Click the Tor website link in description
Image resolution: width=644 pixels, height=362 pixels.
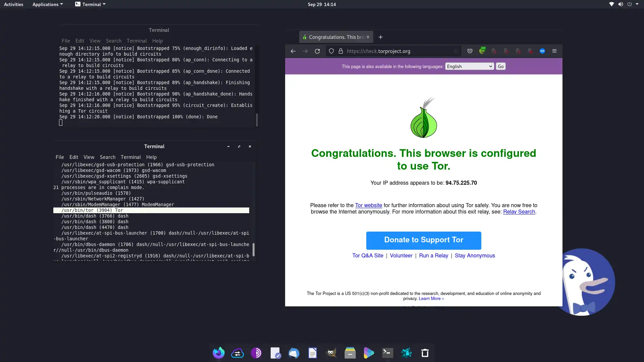coord(368,205)
